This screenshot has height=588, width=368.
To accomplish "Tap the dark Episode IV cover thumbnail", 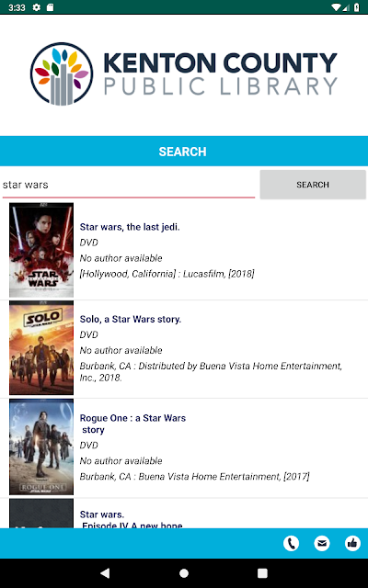I will pos(41,514).
